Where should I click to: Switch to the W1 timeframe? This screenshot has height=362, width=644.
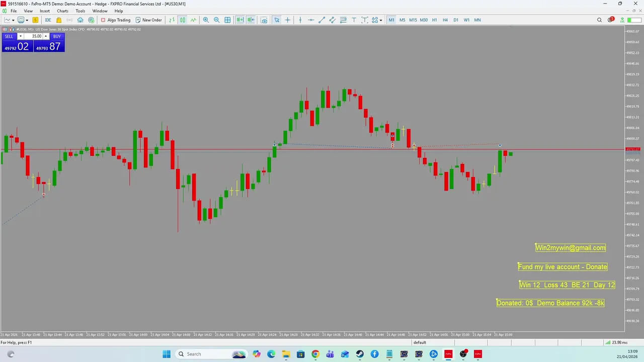(x=466, y=20)
